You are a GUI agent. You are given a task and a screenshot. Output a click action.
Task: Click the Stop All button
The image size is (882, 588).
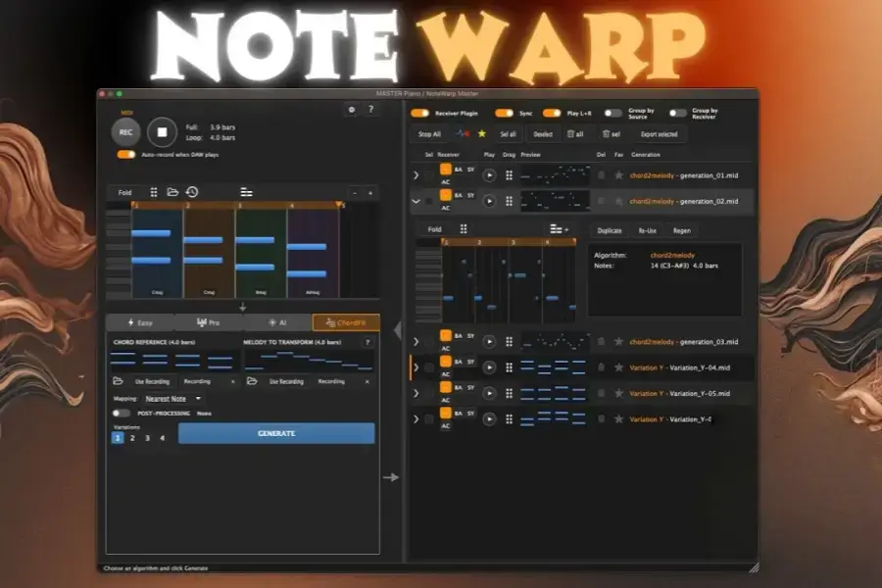429,134
